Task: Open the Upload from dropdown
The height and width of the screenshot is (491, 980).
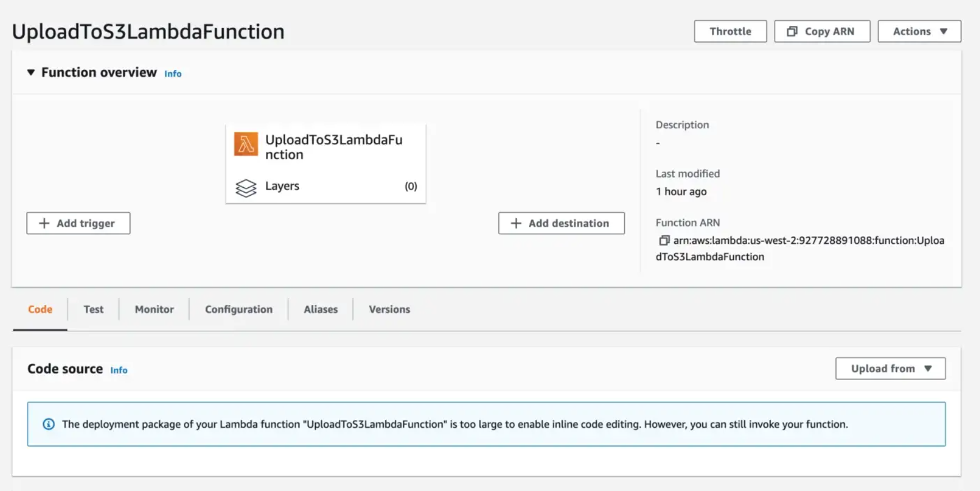Action: 890,368
